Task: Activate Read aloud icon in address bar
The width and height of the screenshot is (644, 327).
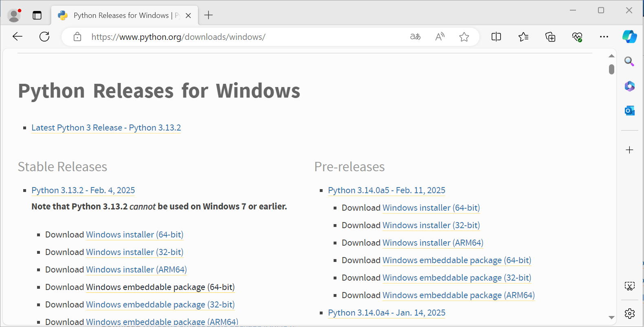Action: pyautogui.click(x=440, y=37)
